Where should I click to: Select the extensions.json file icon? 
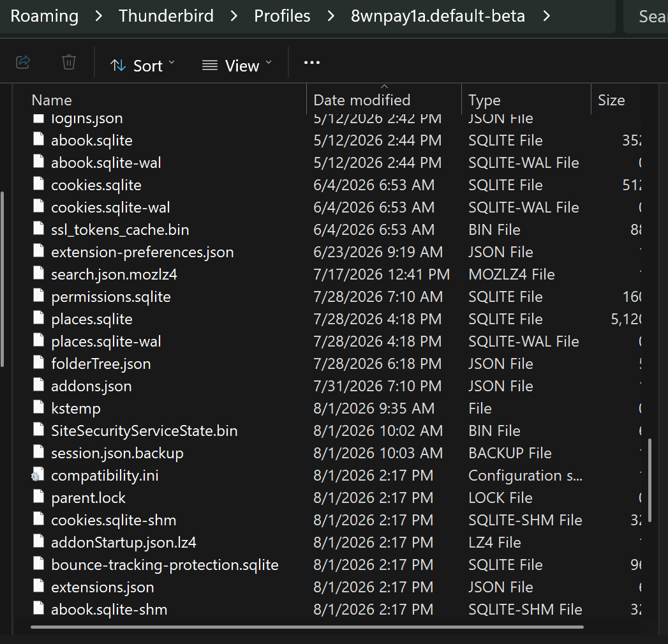point(39,586)
